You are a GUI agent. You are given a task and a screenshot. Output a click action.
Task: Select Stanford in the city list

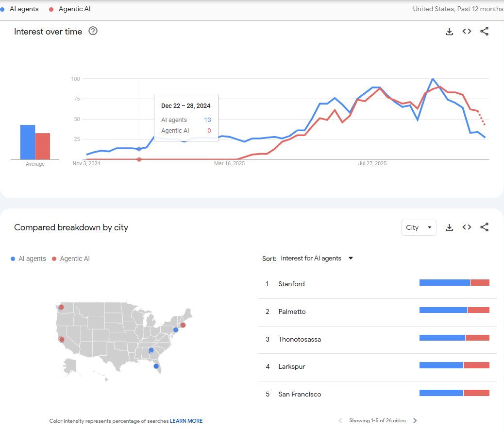pos(291,284)
